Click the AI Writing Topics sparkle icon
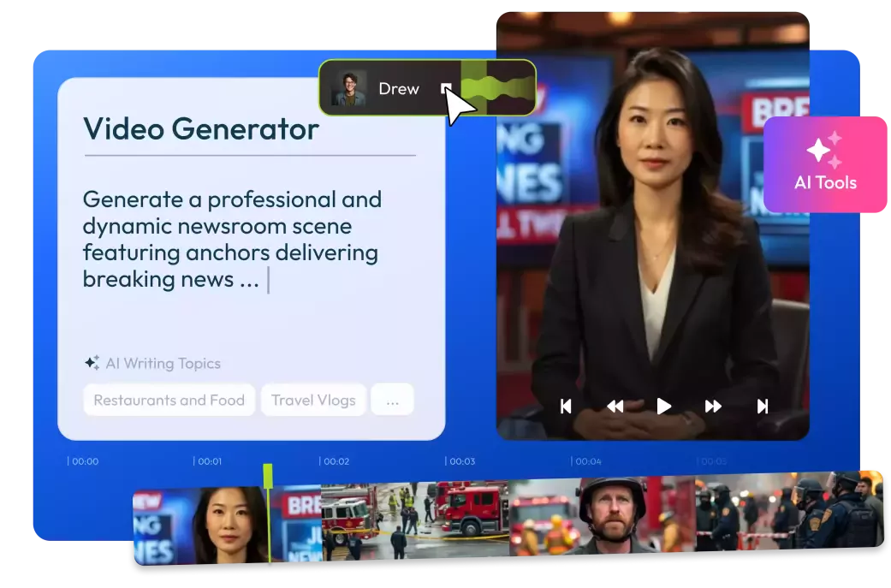Image resolution: width=891 pixels, height=588 pixels. [x=92, y=363]
